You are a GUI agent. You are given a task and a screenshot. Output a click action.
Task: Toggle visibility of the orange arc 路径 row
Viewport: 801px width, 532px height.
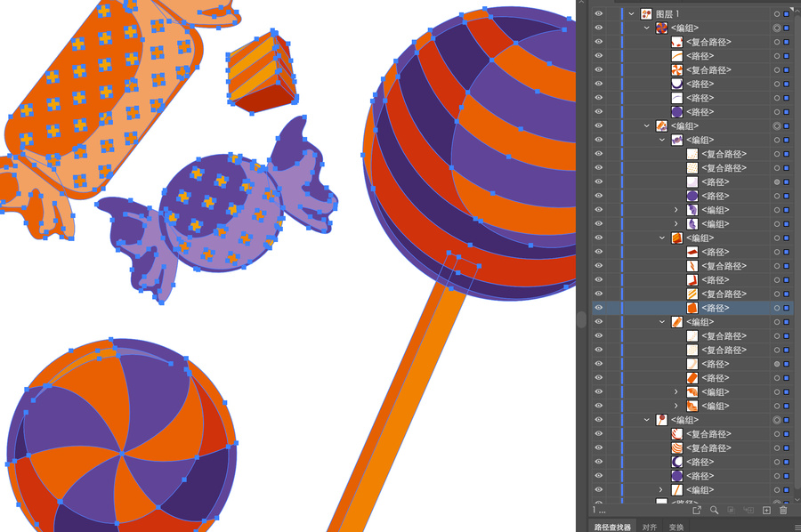[599, 56]
